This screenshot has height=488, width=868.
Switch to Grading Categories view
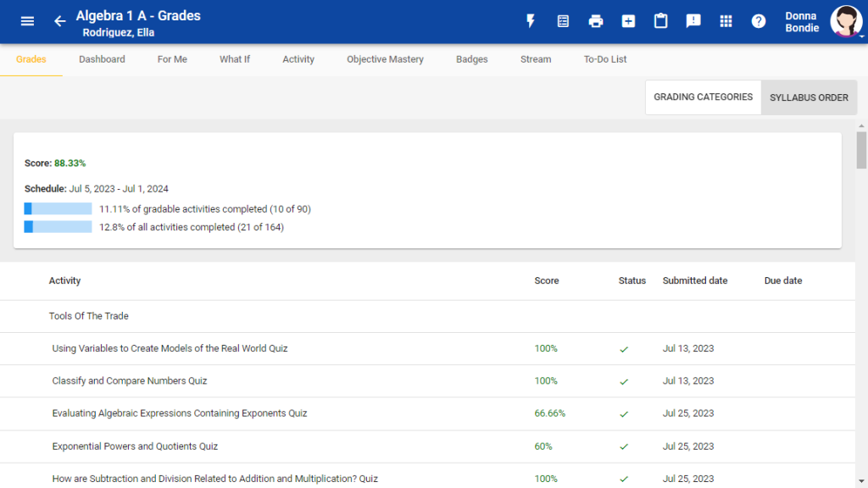[703, 97]
